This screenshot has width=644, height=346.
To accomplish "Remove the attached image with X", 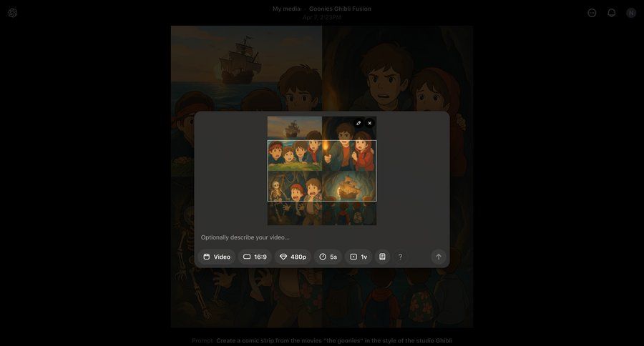I will click(370, 123).
